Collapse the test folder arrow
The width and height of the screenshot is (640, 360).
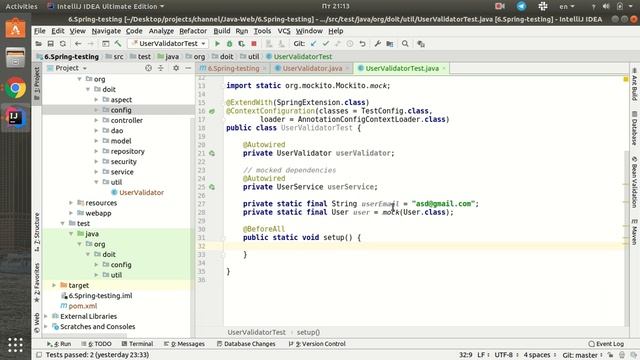[x=62, y=224]
